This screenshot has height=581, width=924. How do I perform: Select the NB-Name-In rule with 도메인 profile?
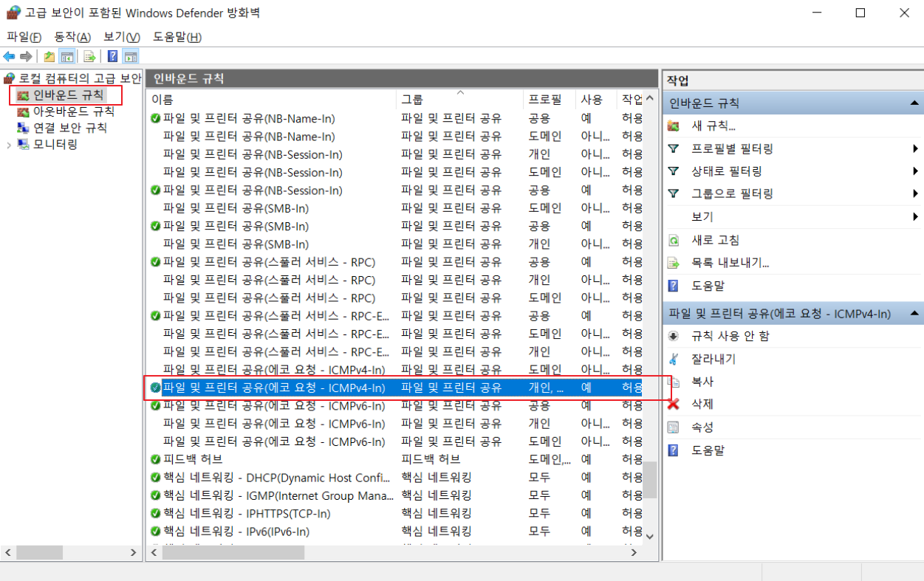coord(395,137)
